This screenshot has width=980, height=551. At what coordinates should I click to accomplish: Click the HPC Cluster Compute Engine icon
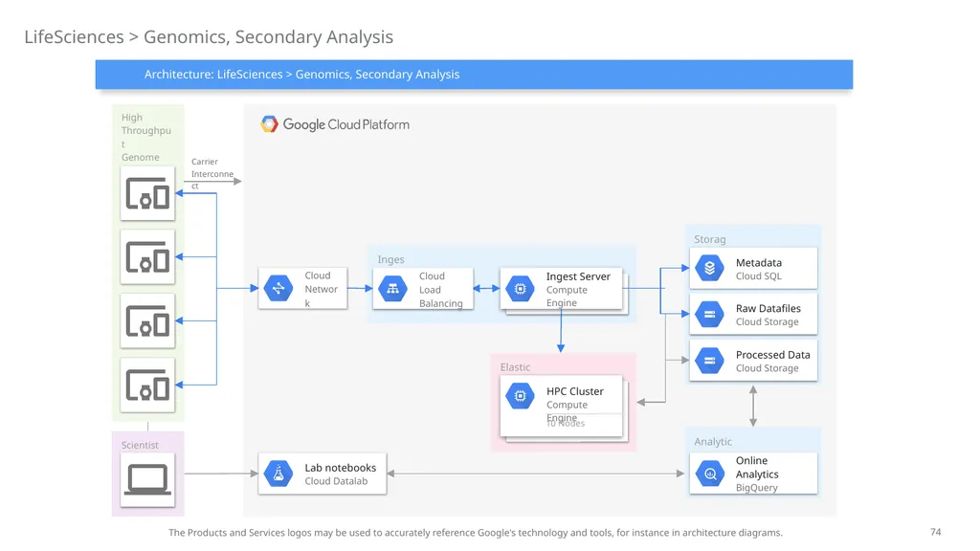point(520,395)
